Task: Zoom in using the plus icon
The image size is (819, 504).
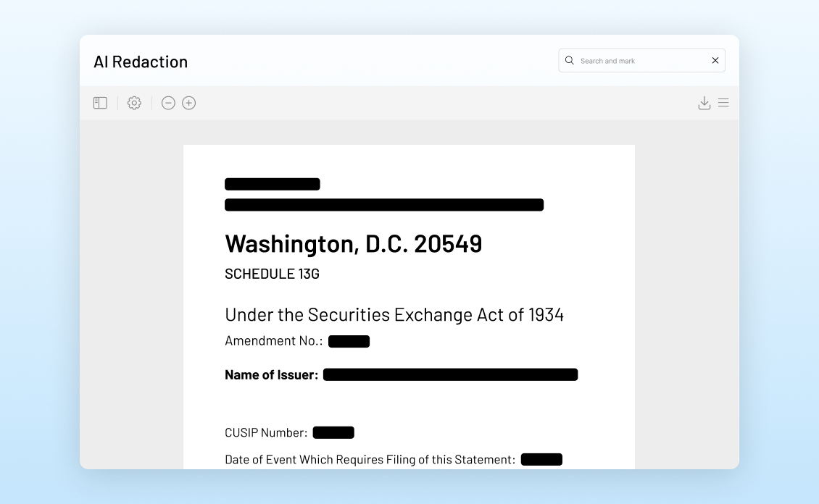Action: (x=188, y=103)
